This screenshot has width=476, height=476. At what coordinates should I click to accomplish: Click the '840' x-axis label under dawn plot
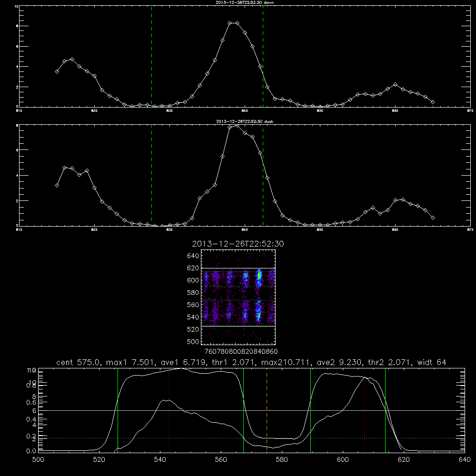click(245, 111)
